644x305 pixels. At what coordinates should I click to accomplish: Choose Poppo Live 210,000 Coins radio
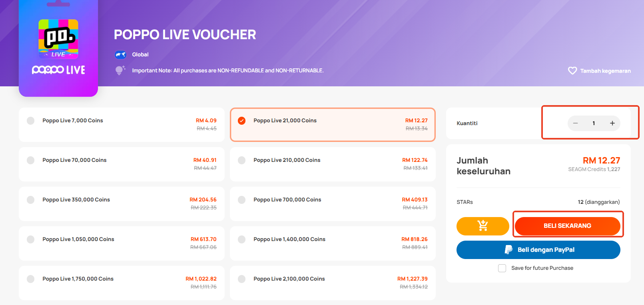click(241, 160)
